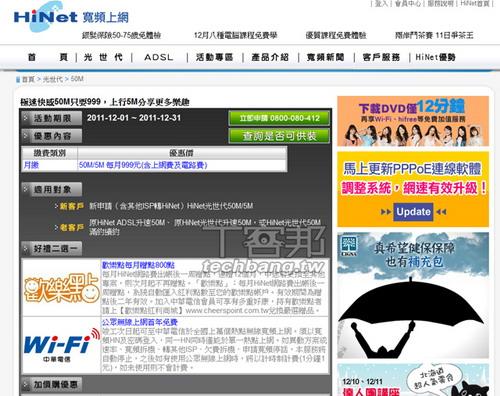The width and height of the screenshot is (500, 396).
Task: Open 歡樂點每月贈點800點 link
Action: click(138, 265)
